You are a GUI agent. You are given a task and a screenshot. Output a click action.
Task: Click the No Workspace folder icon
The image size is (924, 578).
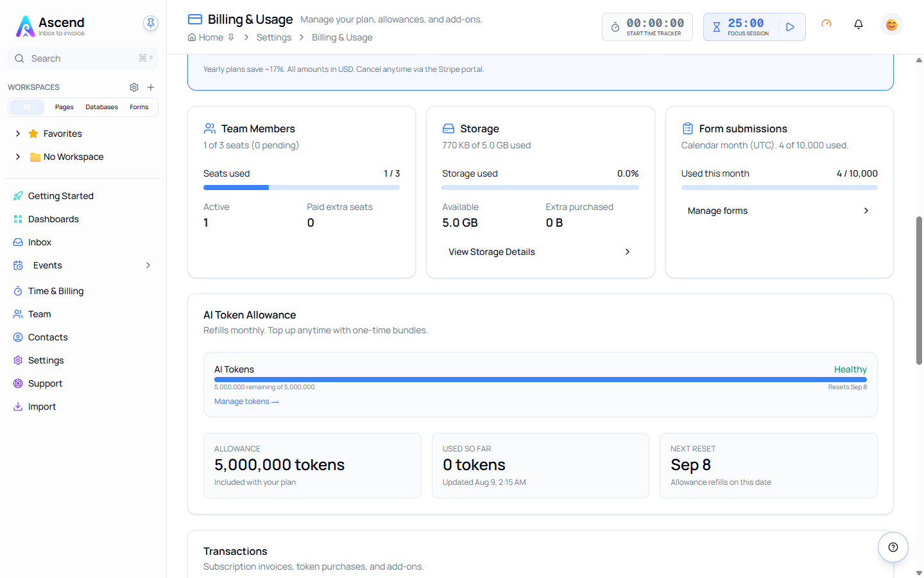[x=35, y=157]
